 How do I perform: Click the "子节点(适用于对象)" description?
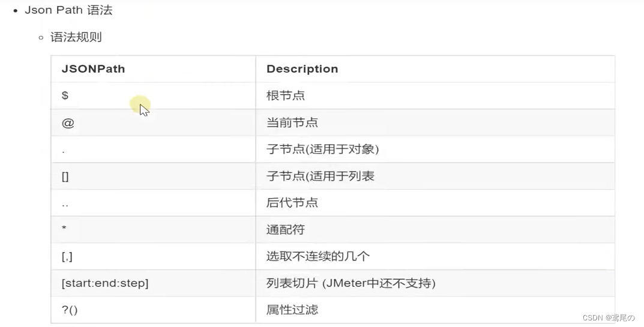(322, 149)
